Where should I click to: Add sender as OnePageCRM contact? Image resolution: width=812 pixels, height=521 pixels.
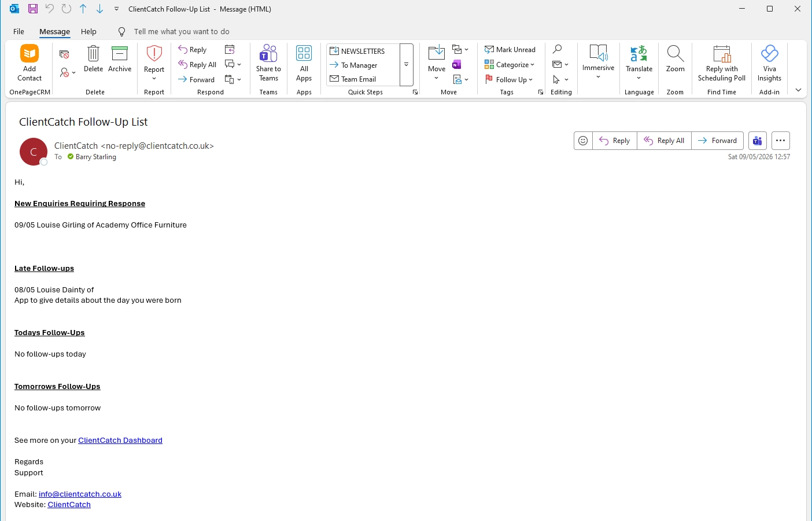pos(29,64)
